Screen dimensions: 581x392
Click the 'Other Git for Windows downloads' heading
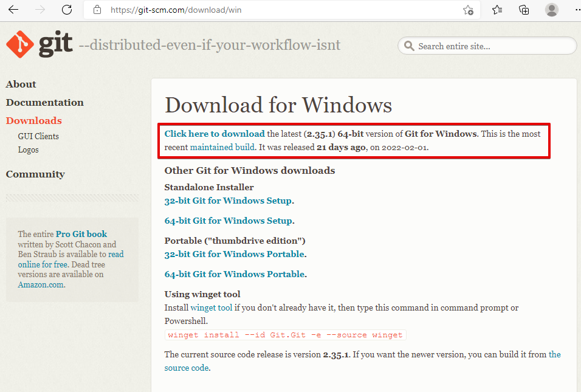[250, 170]
